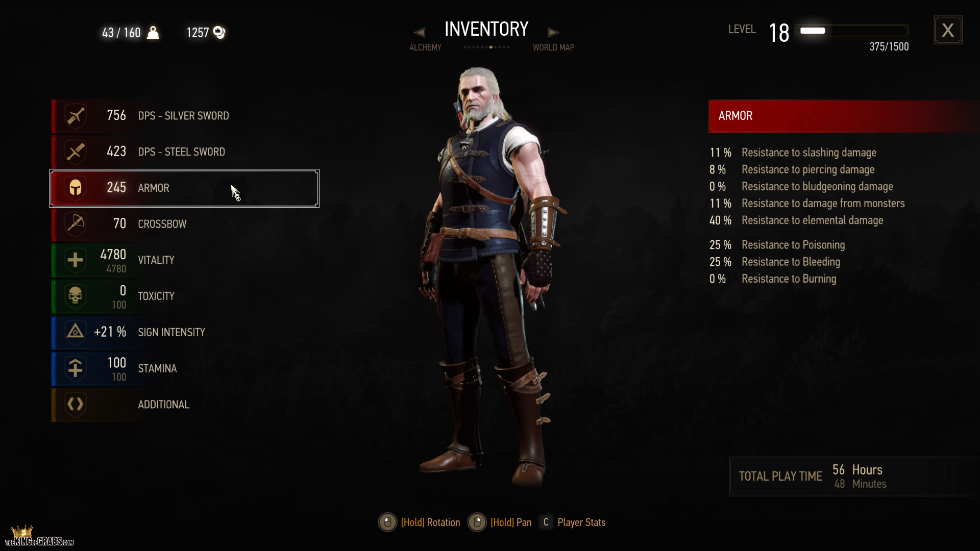Click the Armor section header
Viewport: 980px width, 551px height.
pos(844,116)
